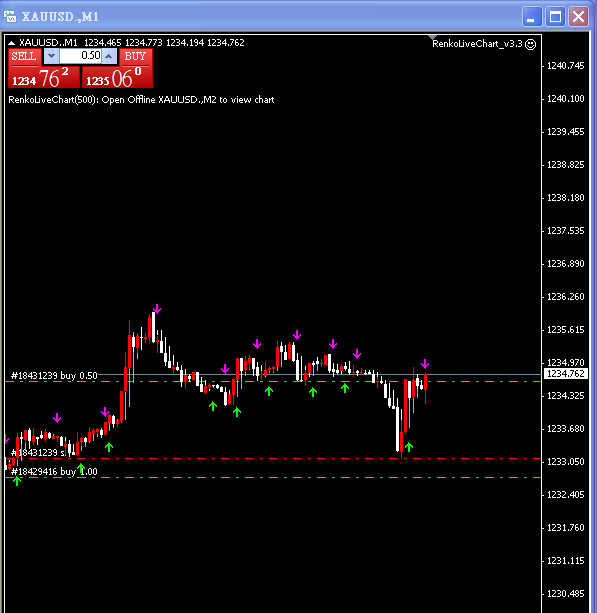Viewport: 597px width, 613px height.
Task: Click the magenta arrow above the highest candle peak
Action: coord(157,309)
